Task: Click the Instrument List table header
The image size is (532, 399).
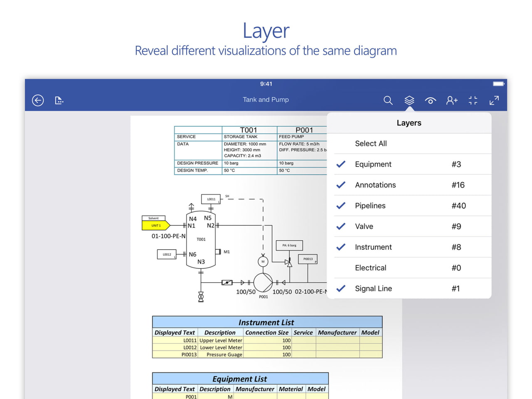Action: coord(266,322)
